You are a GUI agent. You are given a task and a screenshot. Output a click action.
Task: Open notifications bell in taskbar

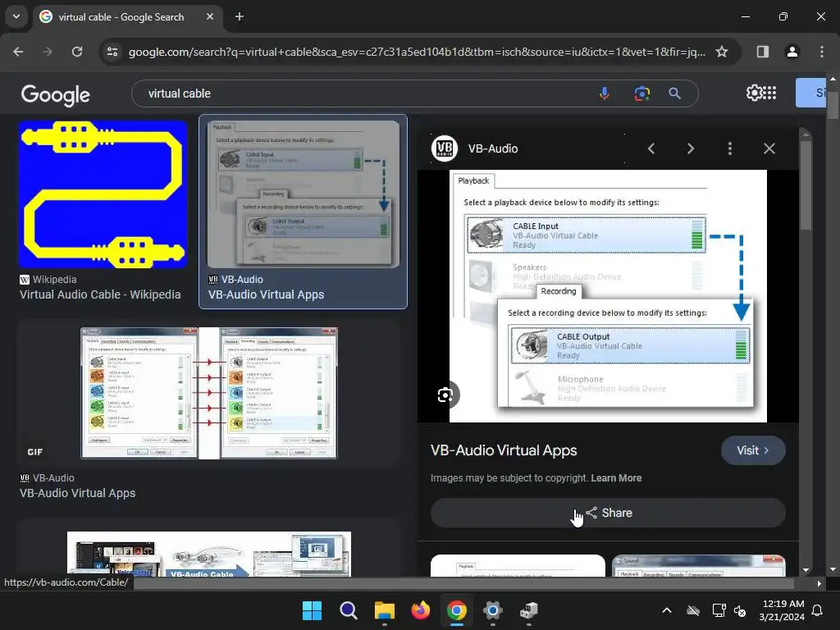pyautogui.click(x=818, y=610)
